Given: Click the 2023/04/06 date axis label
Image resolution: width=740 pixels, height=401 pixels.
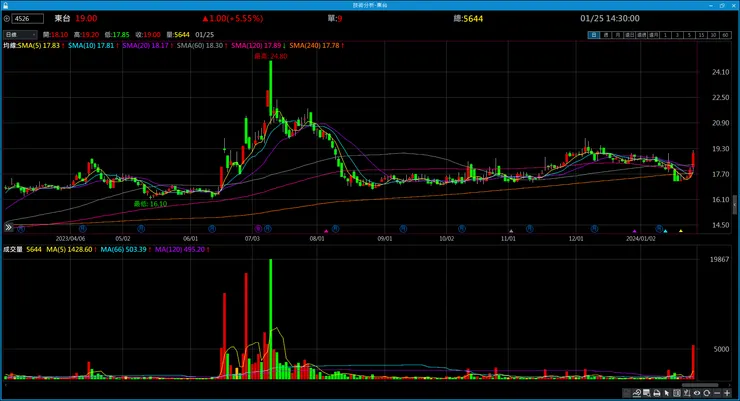Looking at the screenshot, I should [x=70, y=239].
